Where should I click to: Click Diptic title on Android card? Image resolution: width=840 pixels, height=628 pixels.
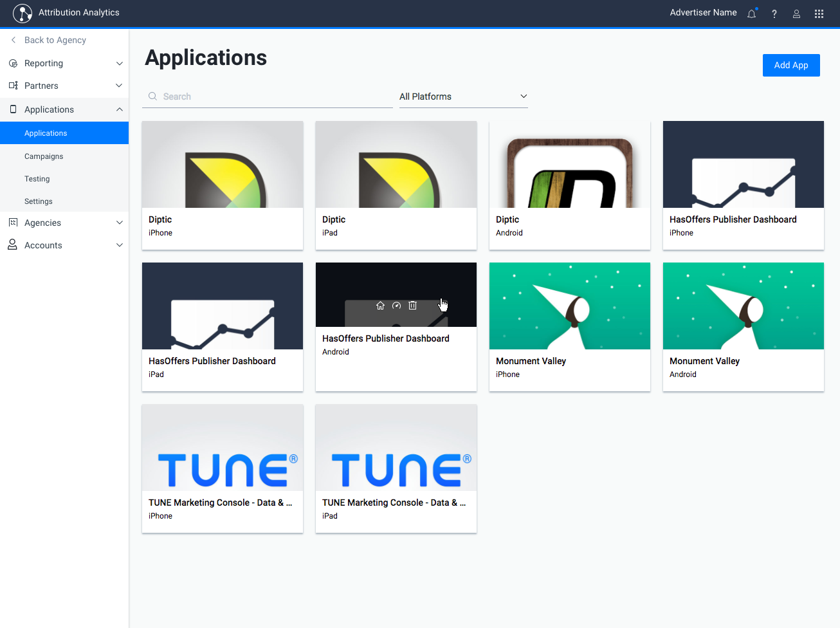pyautogui.click(x=507, y=219)
